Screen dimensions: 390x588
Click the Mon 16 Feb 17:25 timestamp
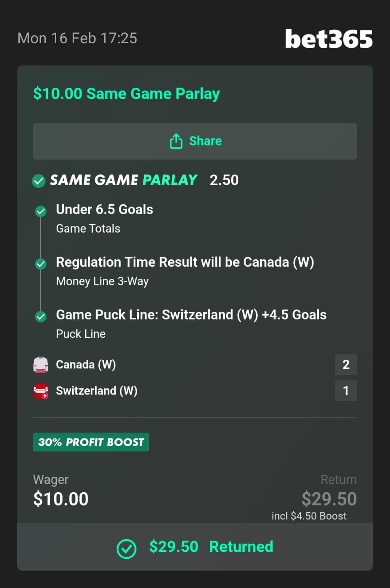click(77, 38)
